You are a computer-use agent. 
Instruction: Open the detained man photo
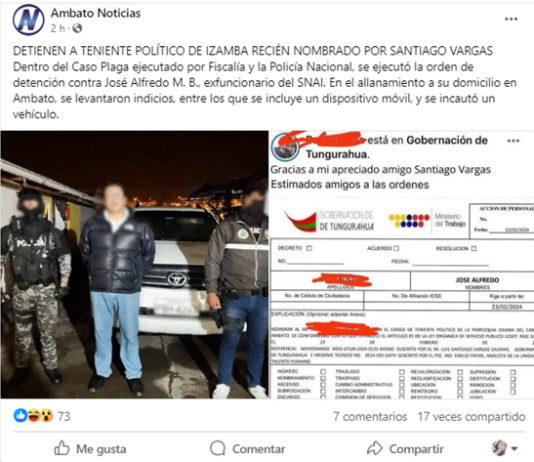coord(135,265)
